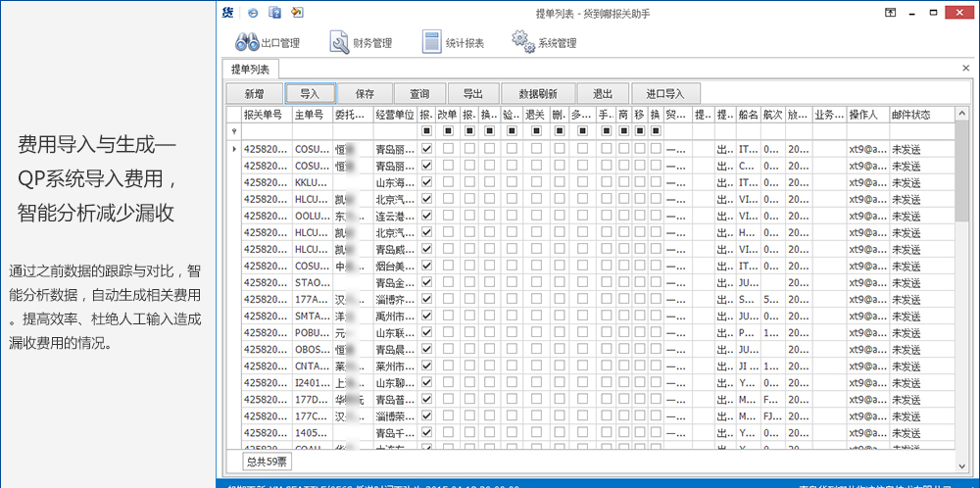The width and height of the screenshot is (980, 488).
Task: Click the 进口导入 button
Action: click(665, 94)
